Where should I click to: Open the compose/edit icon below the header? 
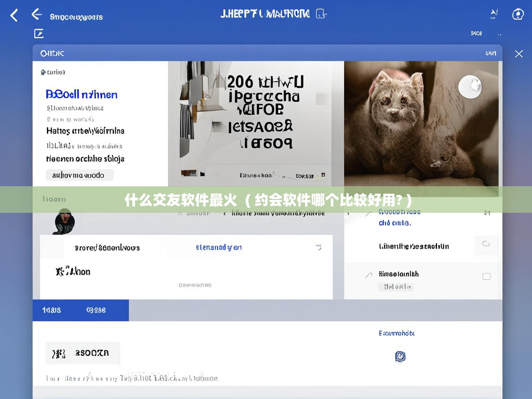[x=39, y=34]
